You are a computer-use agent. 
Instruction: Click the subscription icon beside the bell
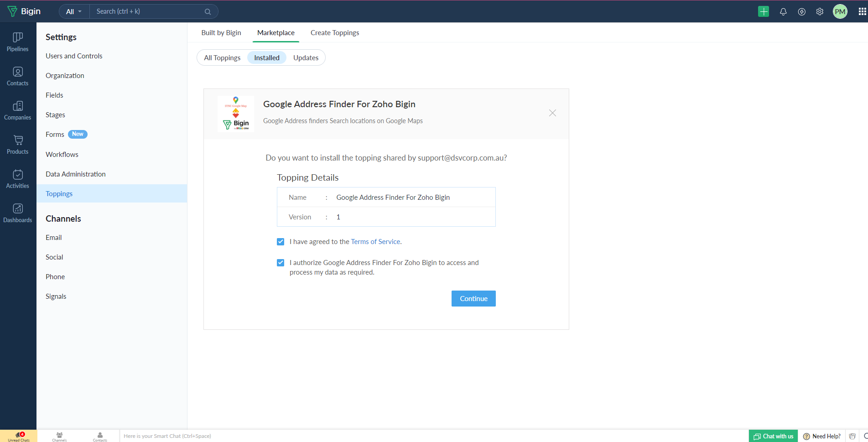(802, 12)
